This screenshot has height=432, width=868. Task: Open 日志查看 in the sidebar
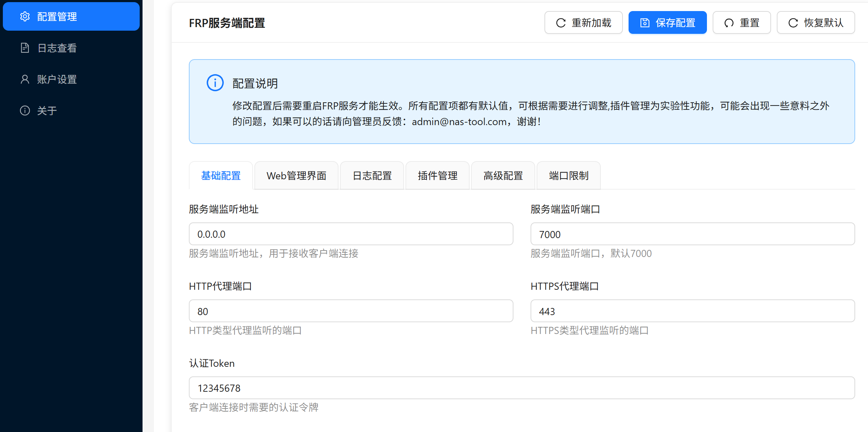tap(57, 48)
